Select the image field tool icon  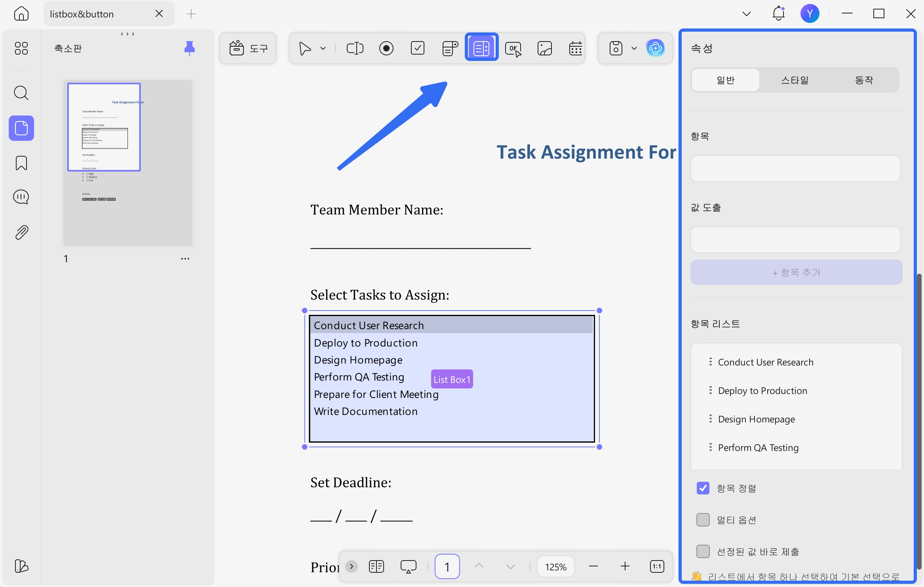[x=545, y=48]
